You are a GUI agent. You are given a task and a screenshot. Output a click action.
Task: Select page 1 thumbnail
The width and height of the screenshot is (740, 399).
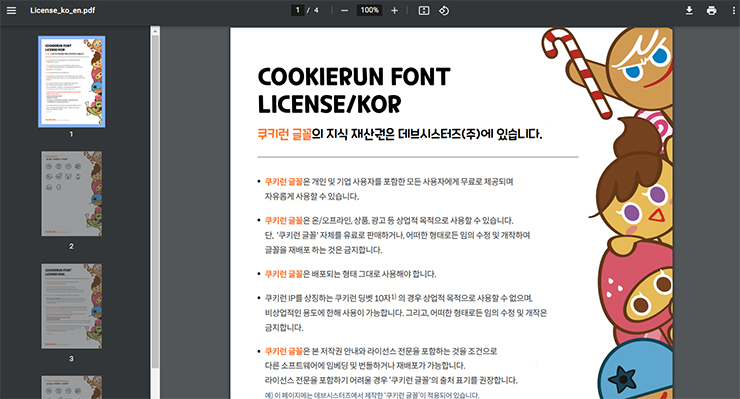[72, 82]
